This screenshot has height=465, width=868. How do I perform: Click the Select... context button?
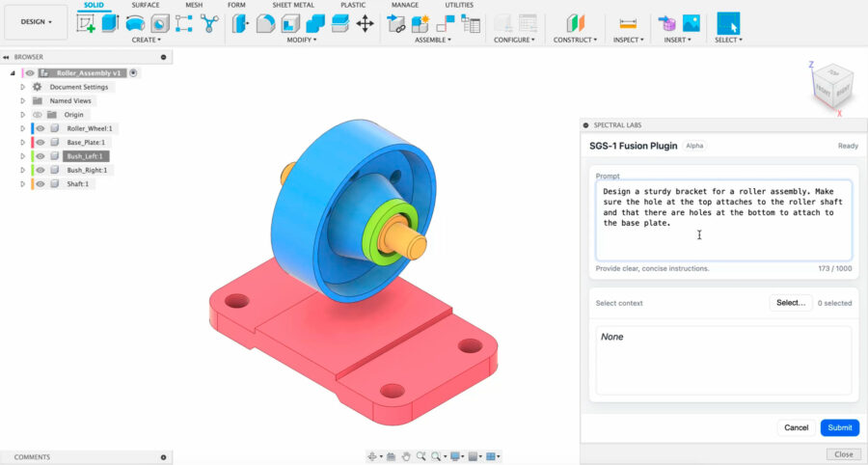pyautogui.click(x=790, y=303)
